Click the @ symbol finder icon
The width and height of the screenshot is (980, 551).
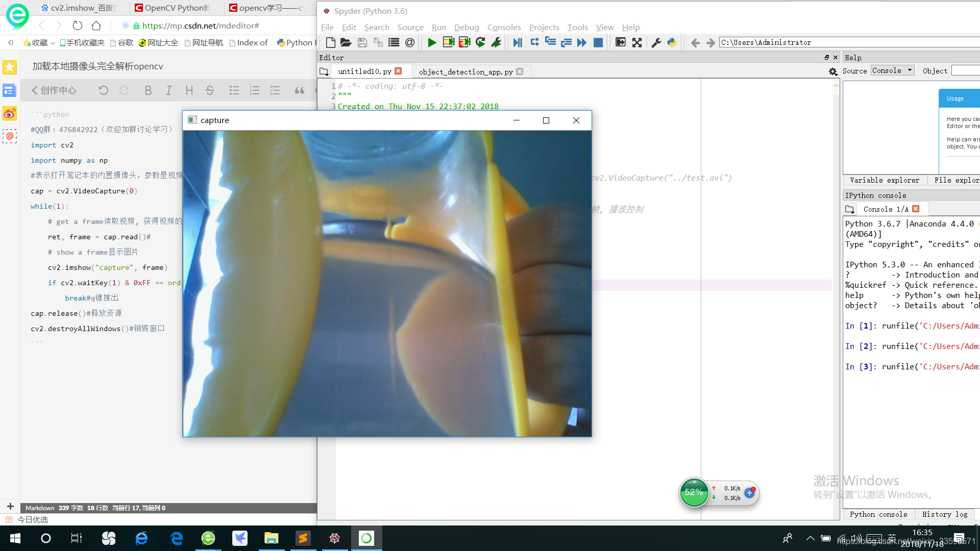pos(409,42)
